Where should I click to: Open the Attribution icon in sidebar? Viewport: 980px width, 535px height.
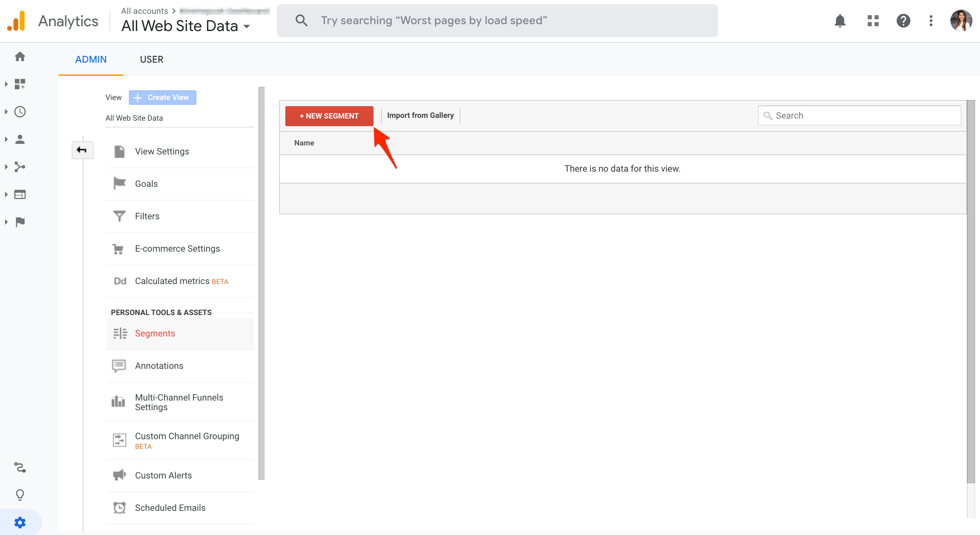[20, 467]
